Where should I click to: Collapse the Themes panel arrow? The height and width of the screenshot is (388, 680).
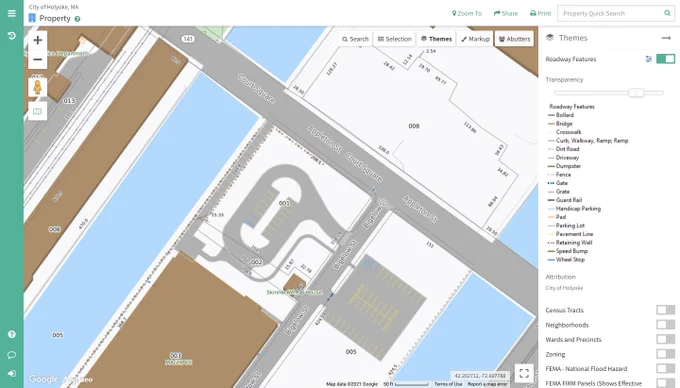pyautogui.click(x=666, y=38)
